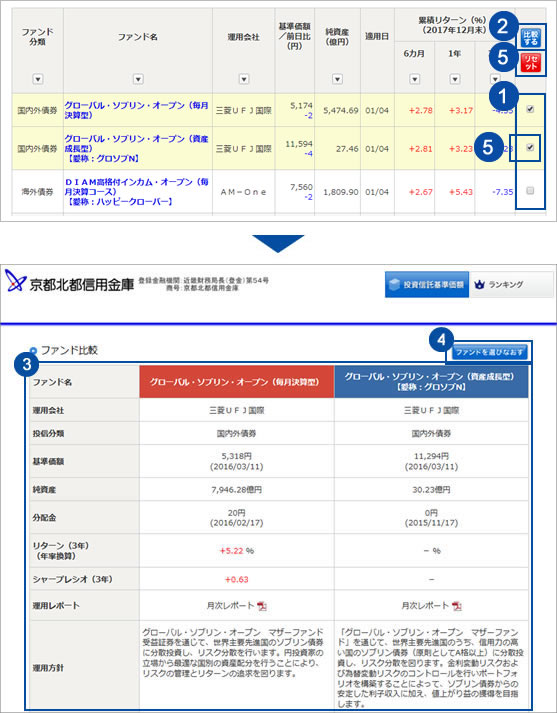Open ファンド分類 column filter dropdown
The width and height of the screenshot is (557, 713).
38,79
